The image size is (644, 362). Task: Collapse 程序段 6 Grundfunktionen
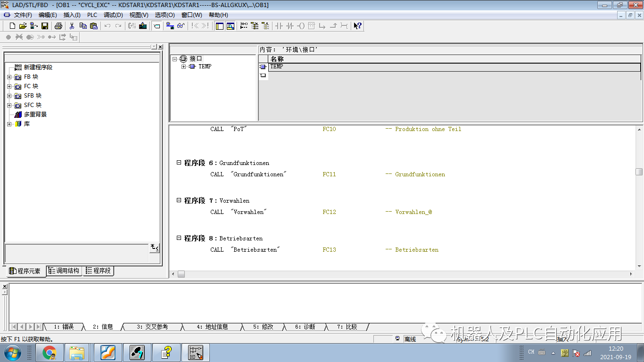tap(179, 162)
